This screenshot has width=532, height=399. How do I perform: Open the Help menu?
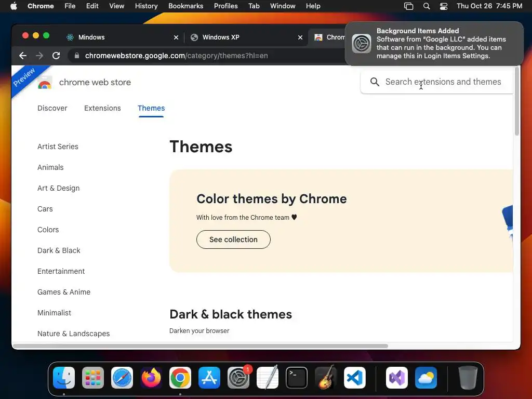pos(313,6)
